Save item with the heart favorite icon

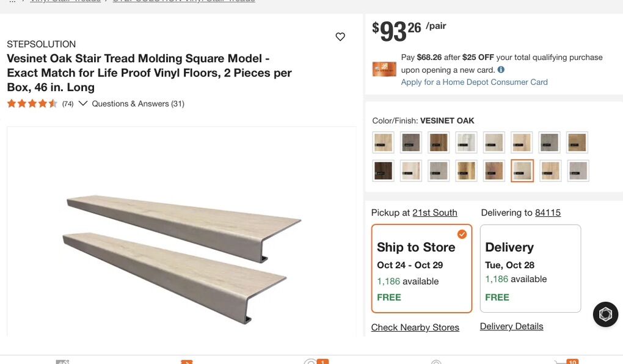pos(340,37)
